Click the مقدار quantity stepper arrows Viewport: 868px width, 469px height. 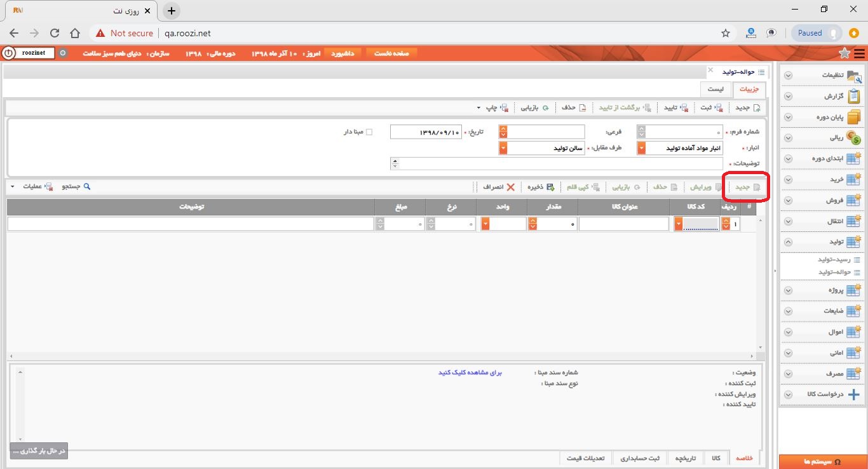click(533, 224)
